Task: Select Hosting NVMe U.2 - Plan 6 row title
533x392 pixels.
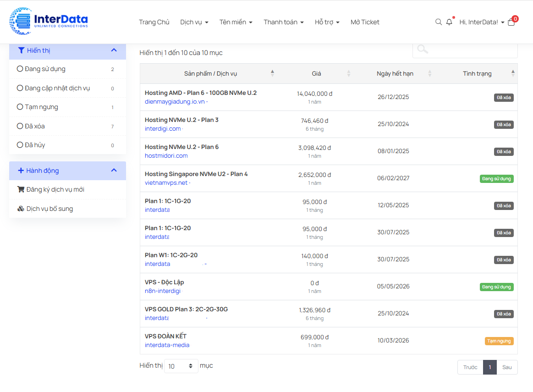Action: (181, 147)
